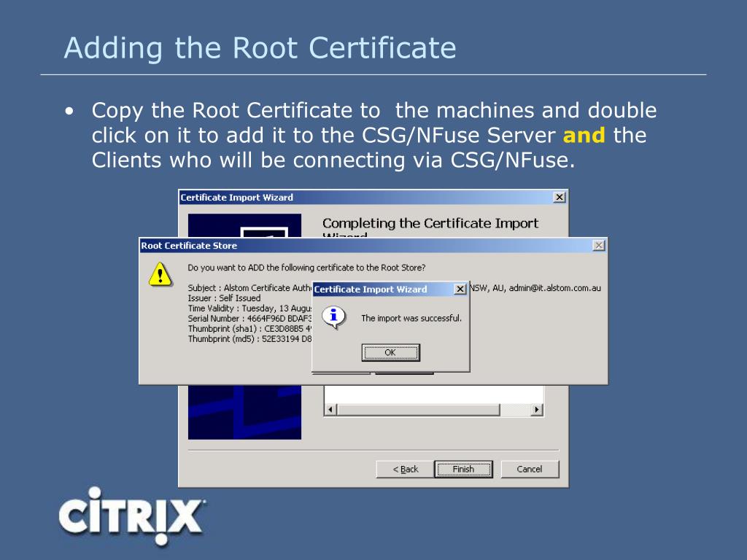The image size is (747, 560).
Task: Go to previous step with Back button
Action: point(405,469)
